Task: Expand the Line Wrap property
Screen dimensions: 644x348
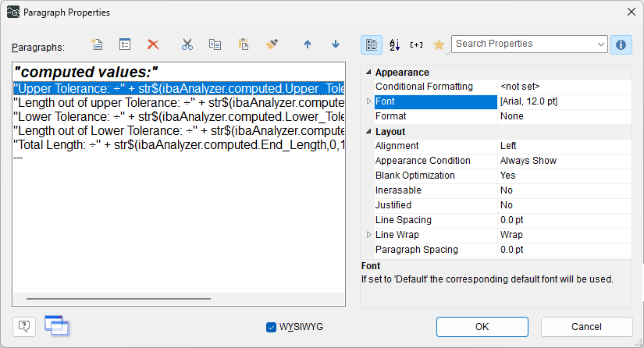Action: point(368,235)
